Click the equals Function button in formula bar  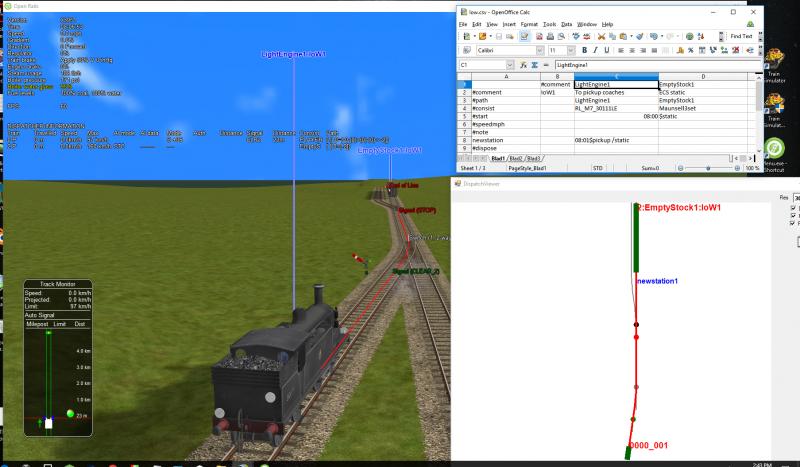tap(545, 65)
